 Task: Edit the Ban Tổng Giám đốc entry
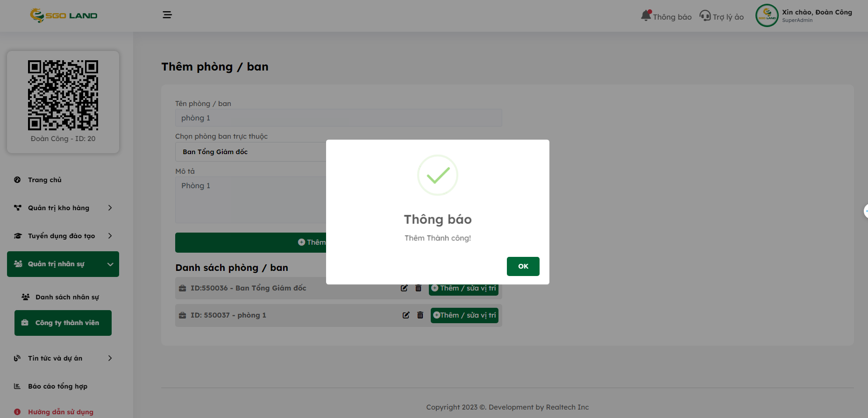(x=404, y=288)
